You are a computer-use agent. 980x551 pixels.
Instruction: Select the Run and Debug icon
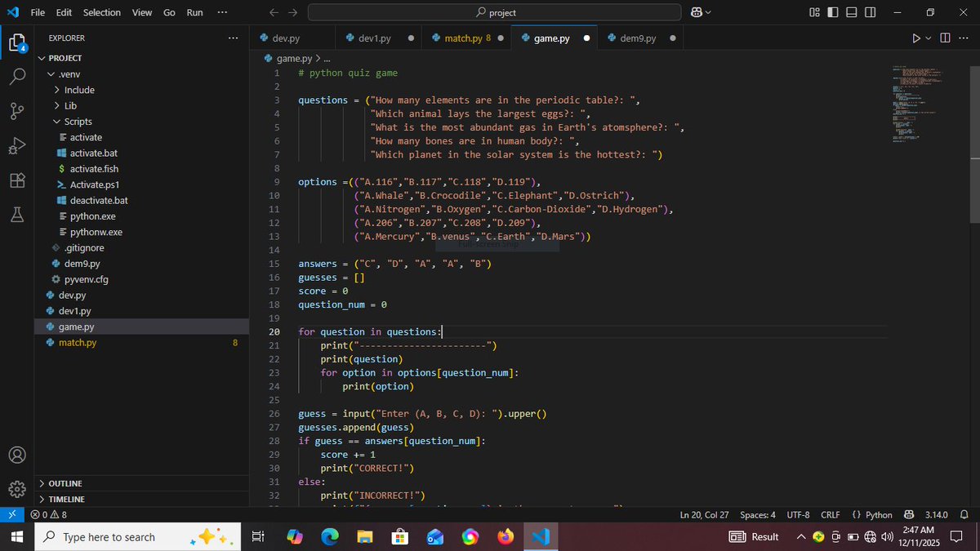click(17, 146)
